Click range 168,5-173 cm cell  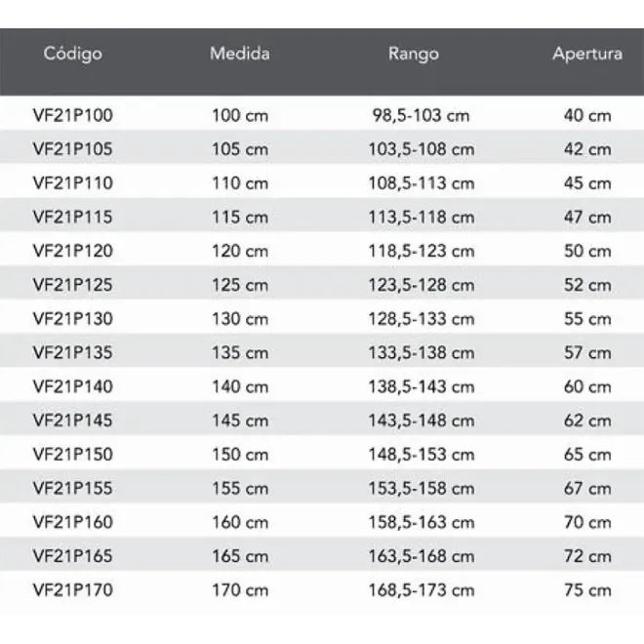(x=421, y=590)
